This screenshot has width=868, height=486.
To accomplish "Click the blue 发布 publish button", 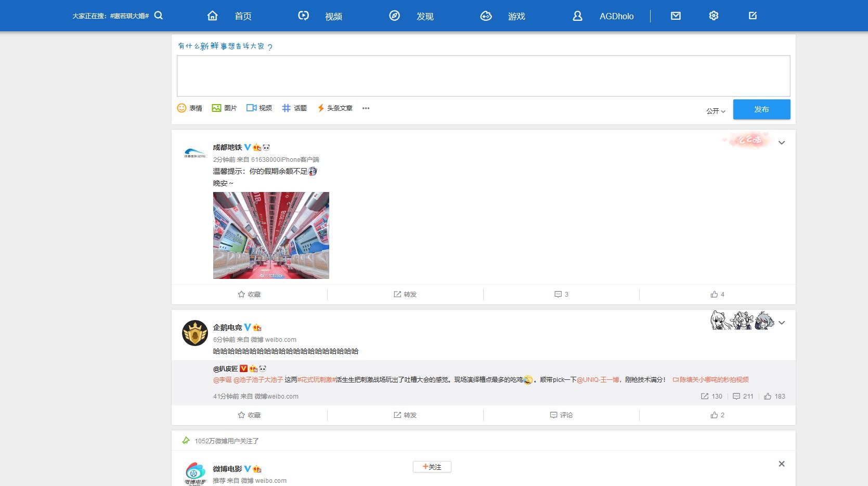I will click(x=761, y=109).
